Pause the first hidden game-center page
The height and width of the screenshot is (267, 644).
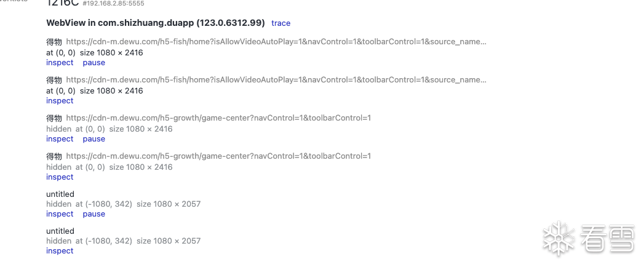point(93,139)
